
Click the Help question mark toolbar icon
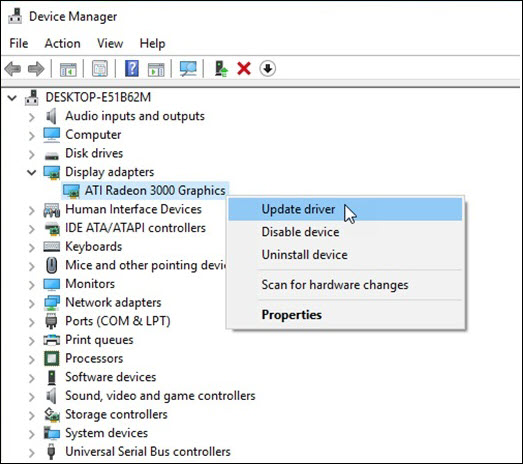132,69
